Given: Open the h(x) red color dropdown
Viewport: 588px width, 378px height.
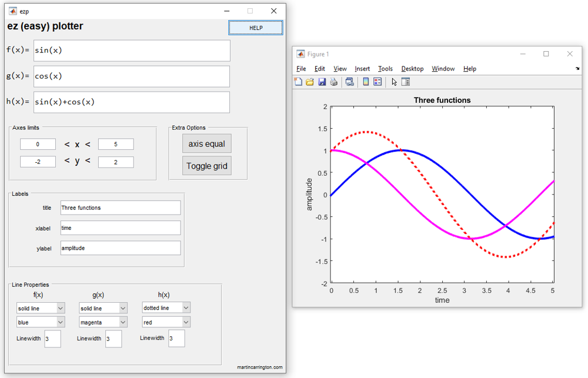Looking at the screenshot, I should pyautogui.click(x=166, y=322).
